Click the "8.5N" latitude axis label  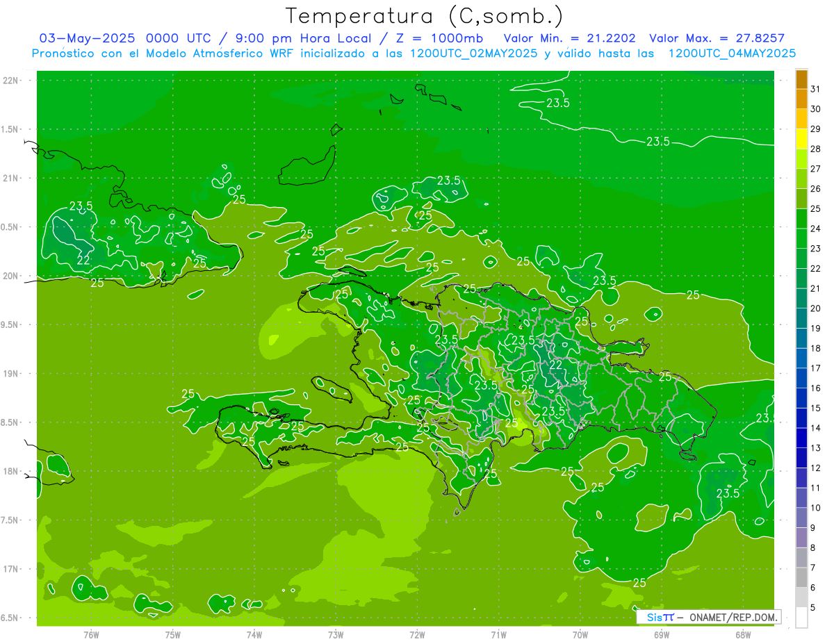pyautogui.click(x=10, y=422)
